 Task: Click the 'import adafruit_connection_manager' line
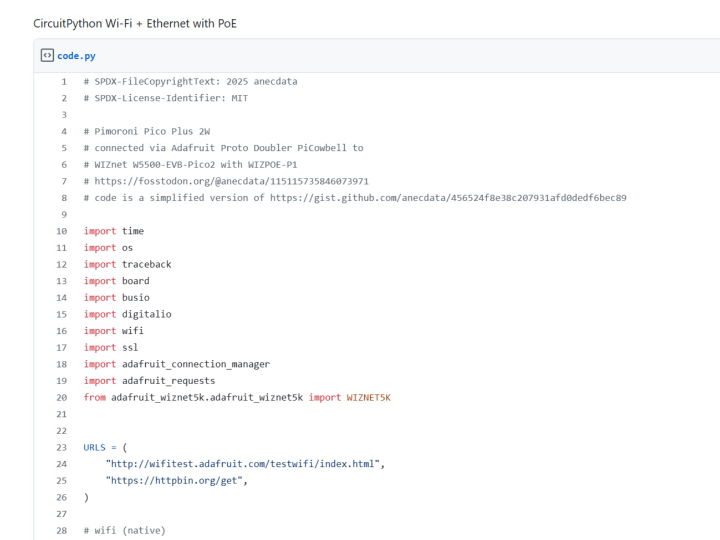point(177,364)
